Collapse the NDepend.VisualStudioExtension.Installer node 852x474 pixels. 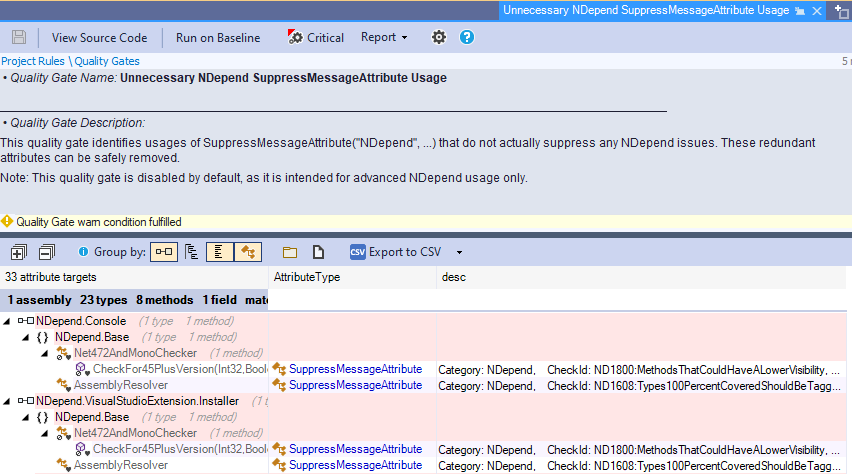[x=8, y=401]
